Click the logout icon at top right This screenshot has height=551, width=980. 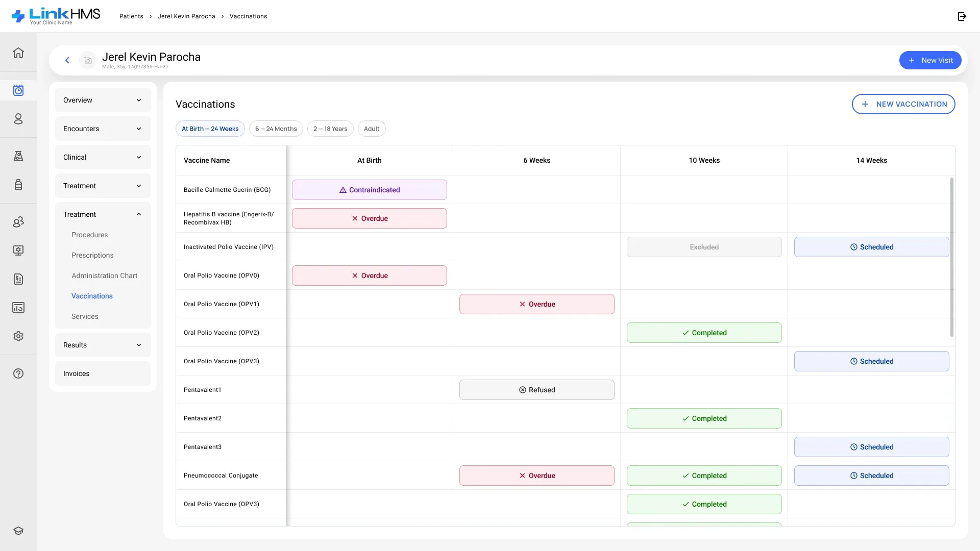[962, 16]
